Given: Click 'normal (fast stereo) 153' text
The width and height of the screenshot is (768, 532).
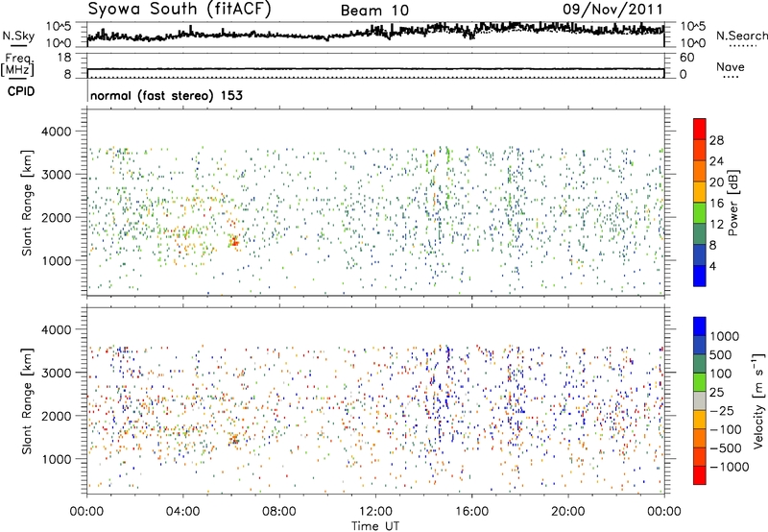Looking at the screenshot, I should pos(166,95).
